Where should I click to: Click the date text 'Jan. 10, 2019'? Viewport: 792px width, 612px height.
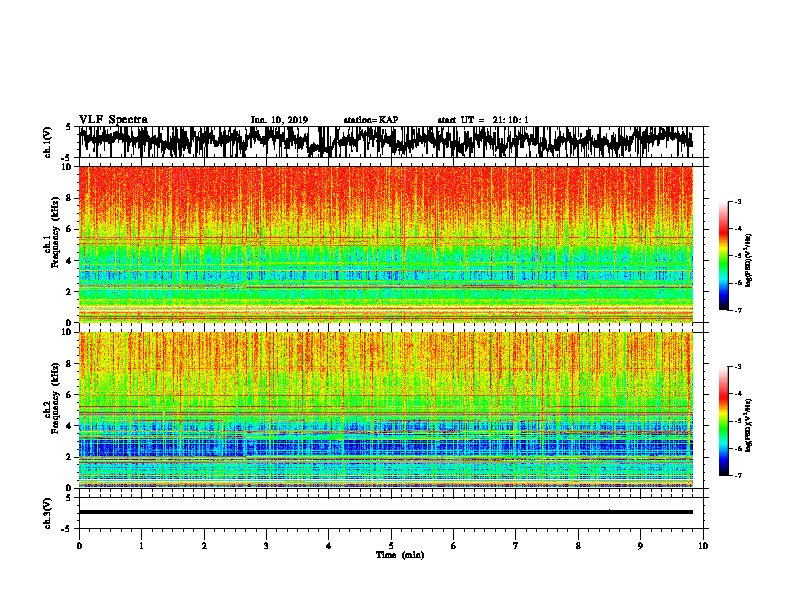(279, 120)
